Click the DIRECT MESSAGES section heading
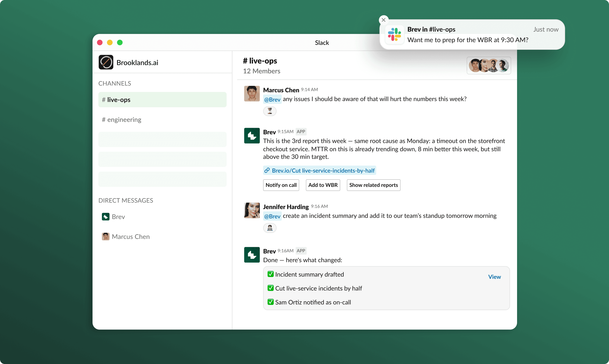This screenshot has height=364, width=609. pyautogui.click(x=126, y=200)
